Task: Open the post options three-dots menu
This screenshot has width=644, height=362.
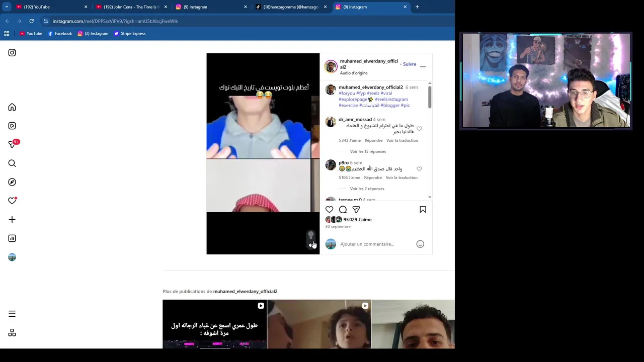Action: [423, 66]
